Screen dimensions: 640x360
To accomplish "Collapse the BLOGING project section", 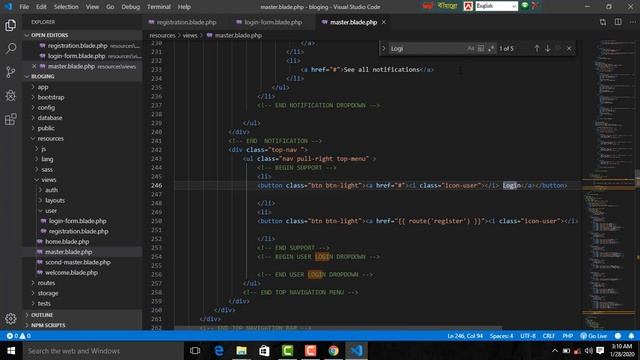I will (x=82, y=76).
